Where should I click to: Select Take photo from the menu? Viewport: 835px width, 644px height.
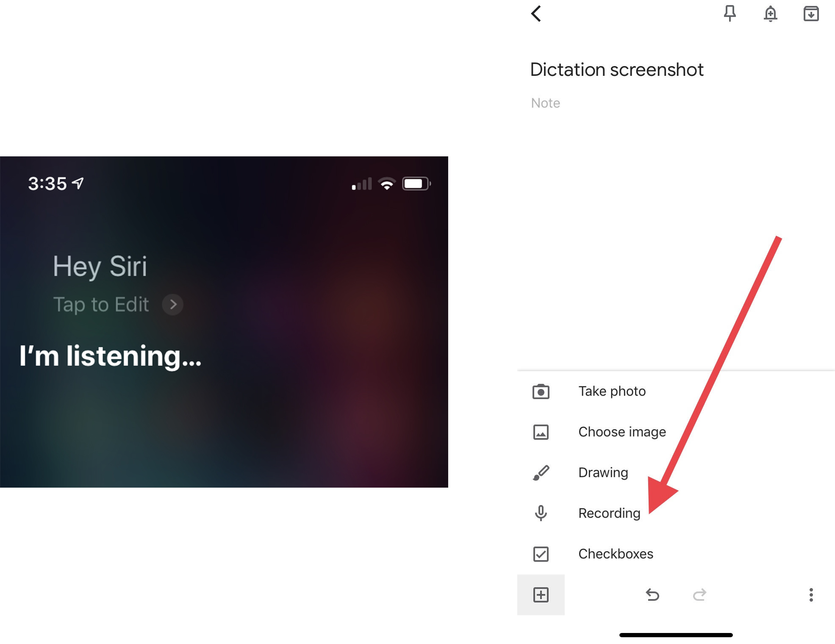point(676,391)
